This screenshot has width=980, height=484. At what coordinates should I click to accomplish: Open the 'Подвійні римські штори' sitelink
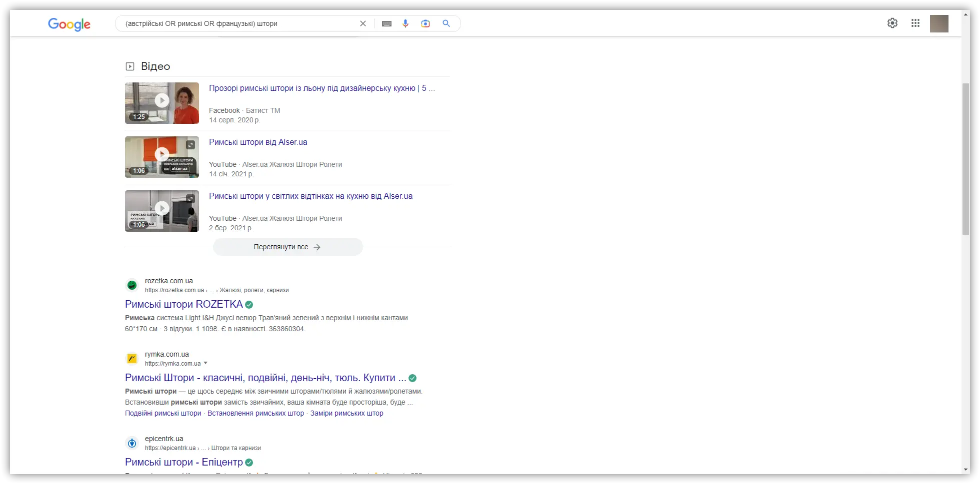pyautogui.click(x=163, y=413)
